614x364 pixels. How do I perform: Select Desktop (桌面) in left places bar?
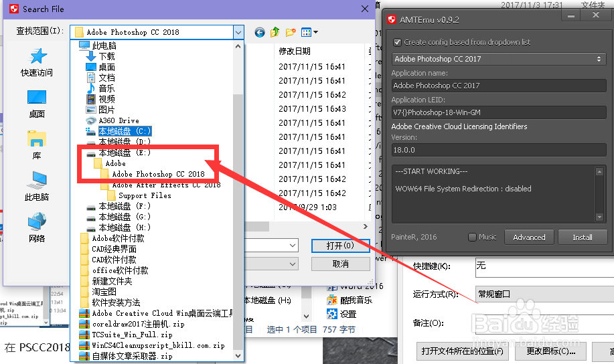click(x=37, y=104)
